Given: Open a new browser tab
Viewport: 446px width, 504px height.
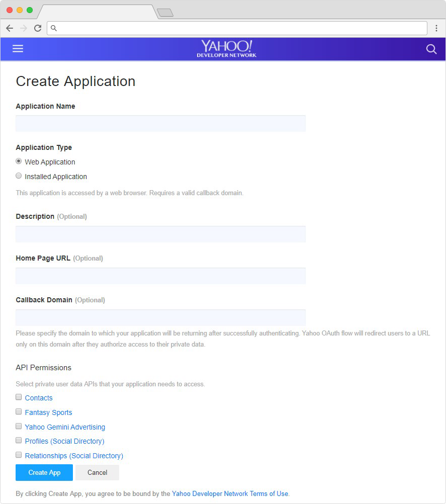Looking at the screenshot, I should 165,13.
